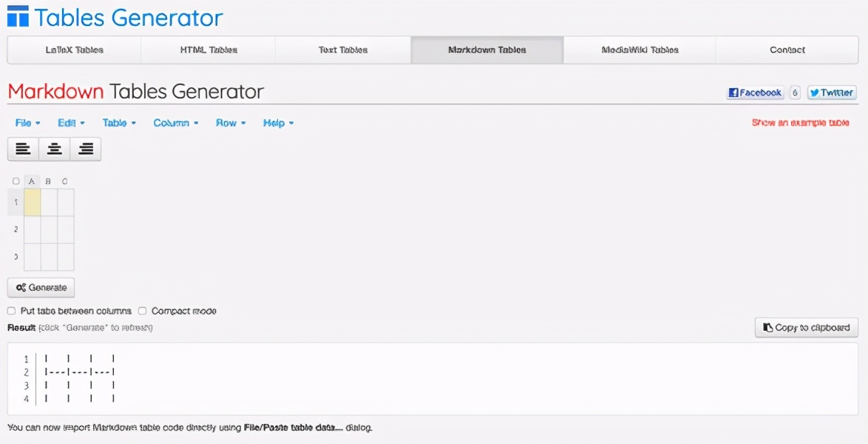Open the Text Tables tab

[343, 50]
